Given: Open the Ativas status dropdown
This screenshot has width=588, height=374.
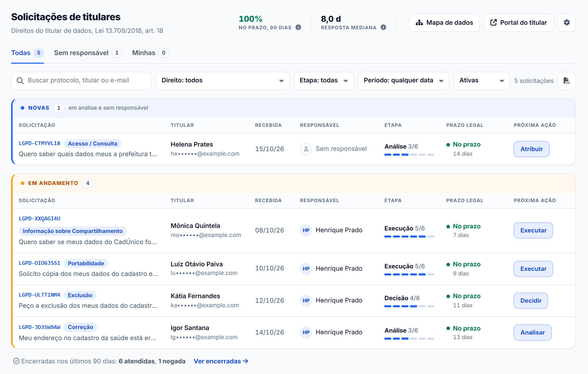Looking at the screenshot, I should click(481, 81).
